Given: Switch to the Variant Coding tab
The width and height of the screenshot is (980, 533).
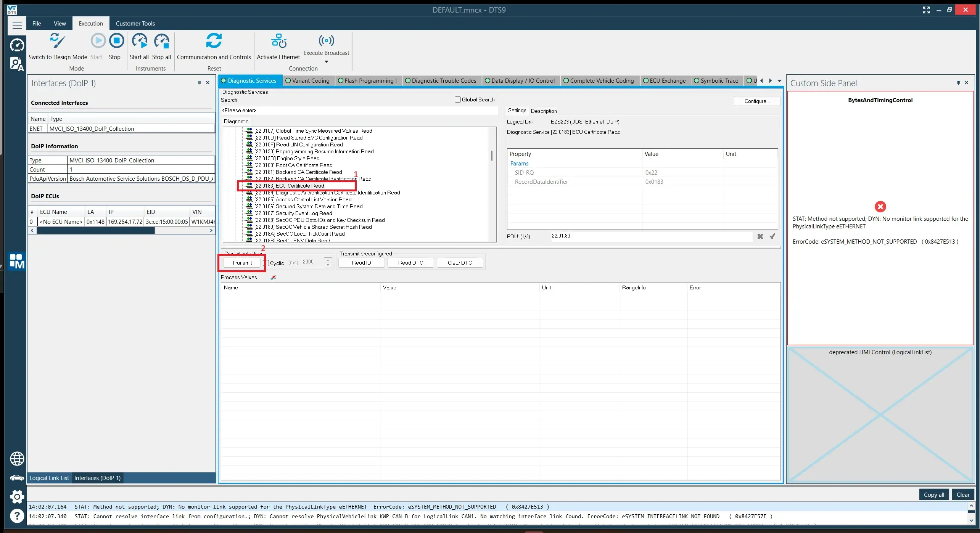Looking at the screenshot, I should click(307, 81).
